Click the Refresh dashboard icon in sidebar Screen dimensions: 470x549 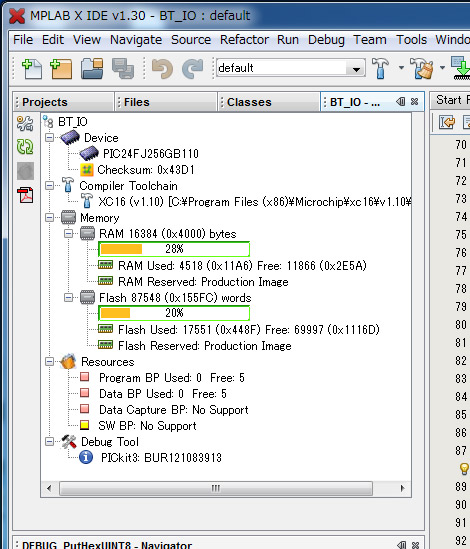tap(25, 146)
